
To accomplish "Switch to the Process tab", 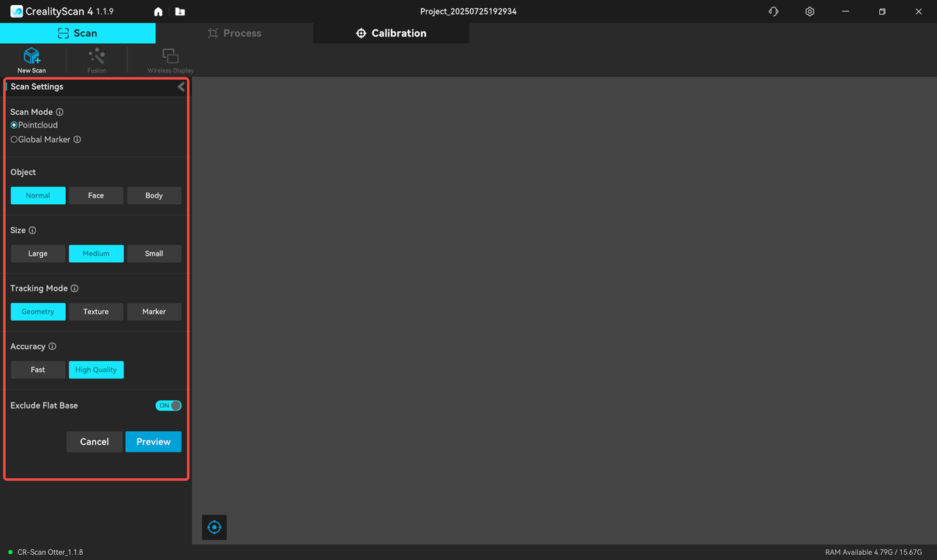I will tap(234, 33).
